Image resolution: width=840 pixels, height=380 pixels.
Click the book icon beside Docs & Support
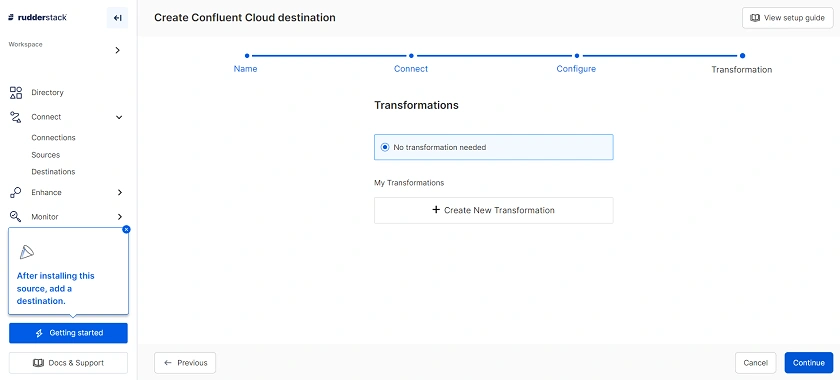38,363
